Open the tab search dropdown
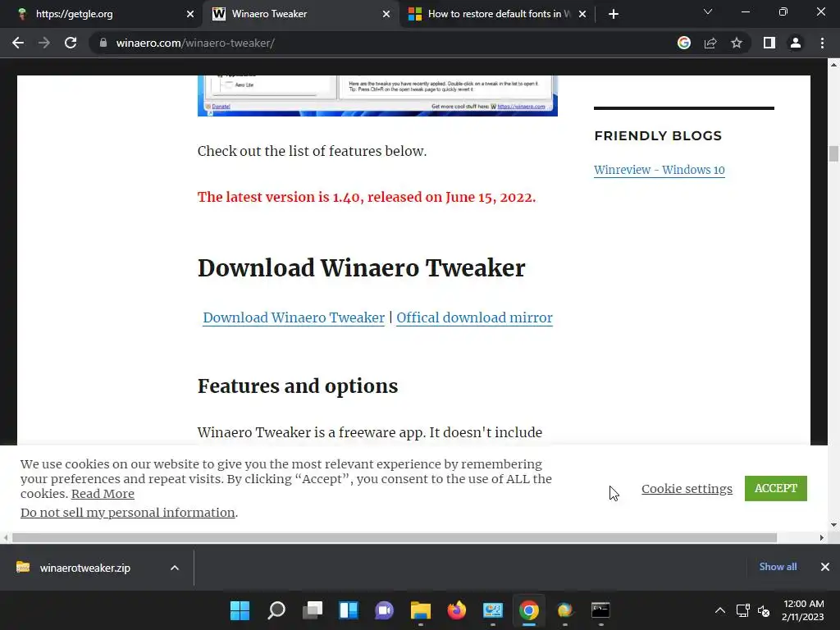 pyautogui.click(x=708, y=11)
